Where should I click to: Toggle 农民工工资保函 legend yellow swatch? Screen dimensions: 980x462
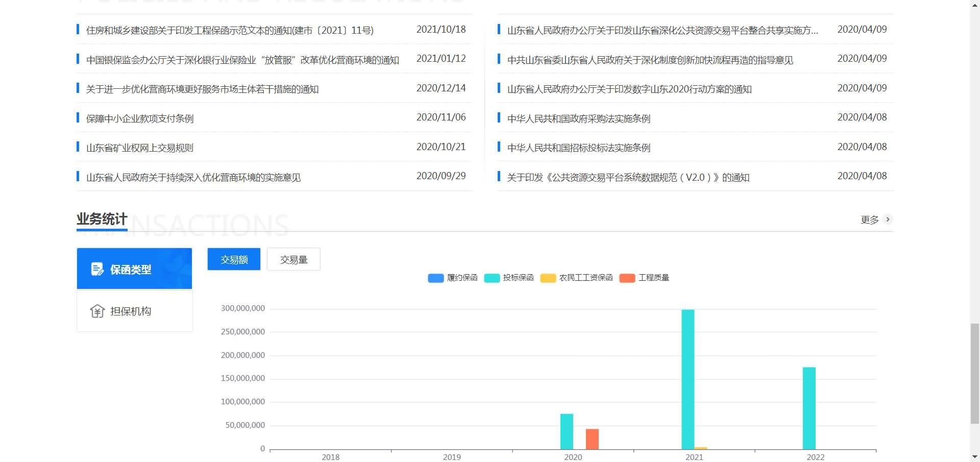pyautogui.click(x=548, y=278)
